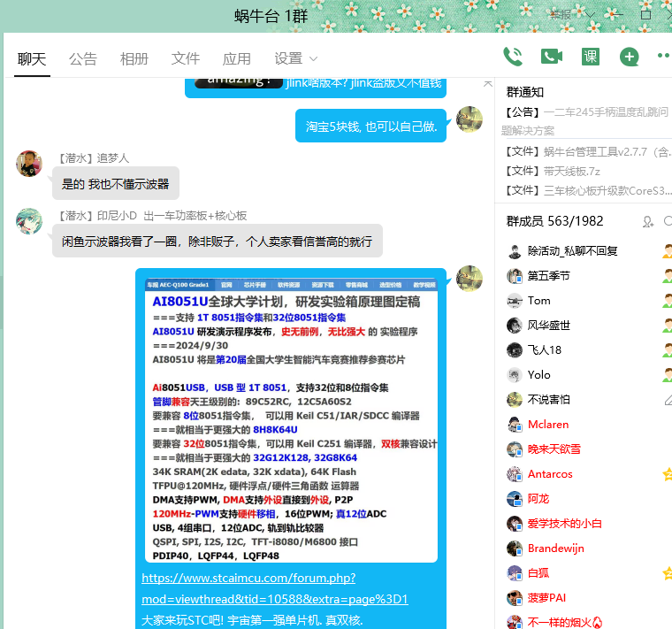Click the invite member icon beside 群成员
The height and width of the screenshot is (629, 672).
[x=648, y=221]
